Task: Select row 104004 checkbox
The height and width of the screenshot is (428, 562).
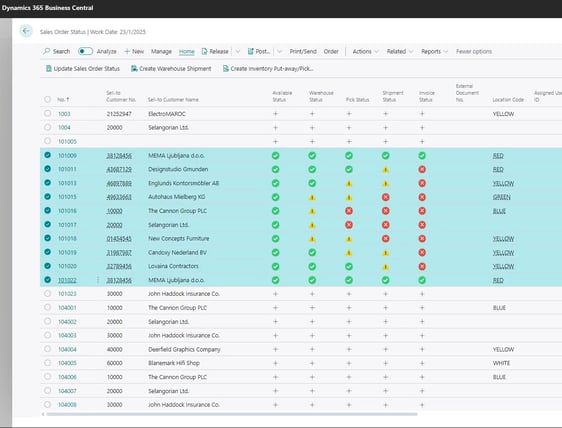Action: coord(47,349)
